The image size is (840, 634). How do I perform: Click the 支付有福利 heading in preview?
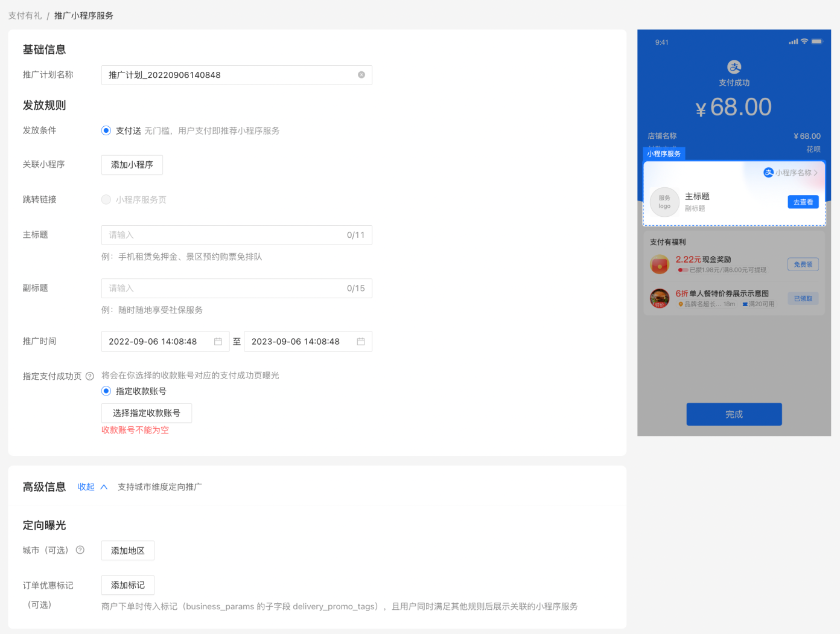click(668, 242)
